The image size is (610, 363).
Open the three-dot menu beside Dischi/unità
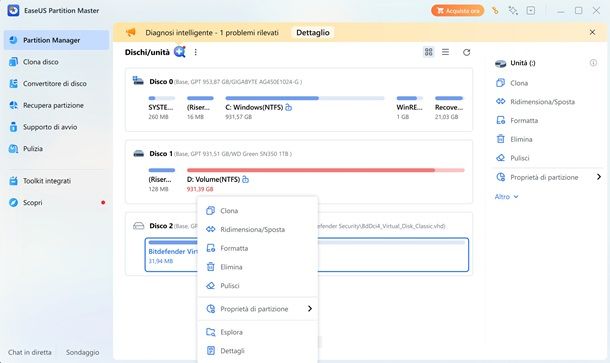196,52
